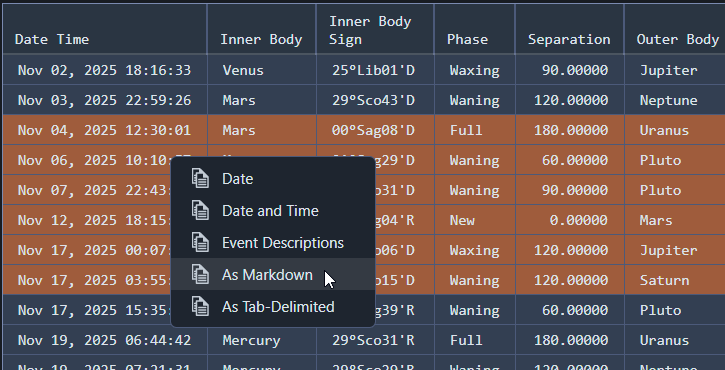Click the Phase column header
Viewport: 725px width, 370px height.
pos(474,29)
